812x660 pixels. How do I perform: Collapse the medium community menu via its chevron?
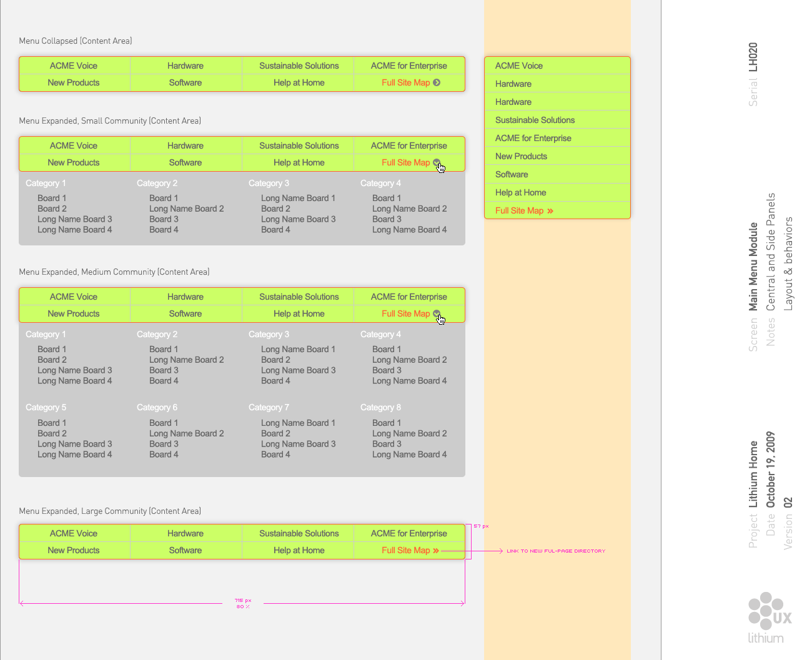437,313
